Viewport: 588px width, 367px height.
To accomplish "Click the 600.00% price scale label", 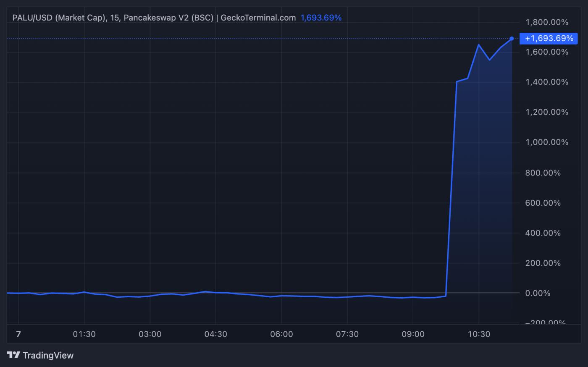I will [543, 203].
